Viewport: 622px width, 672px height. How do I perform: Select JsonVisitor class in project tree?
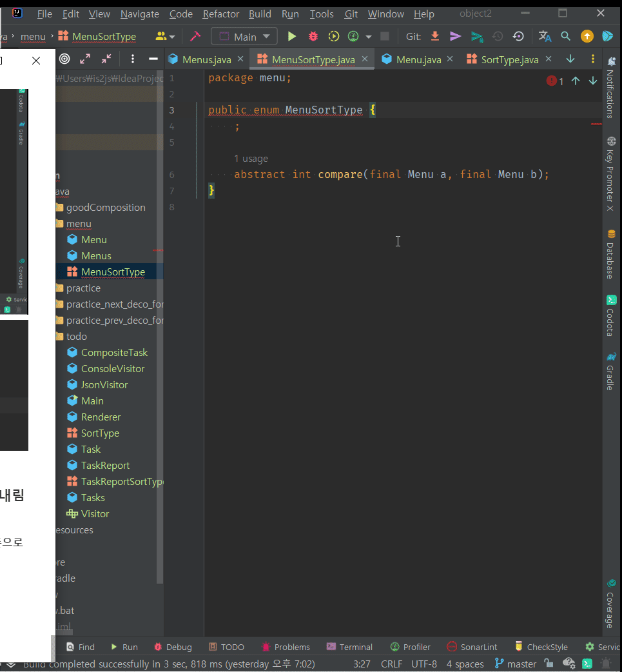(104, 385)
